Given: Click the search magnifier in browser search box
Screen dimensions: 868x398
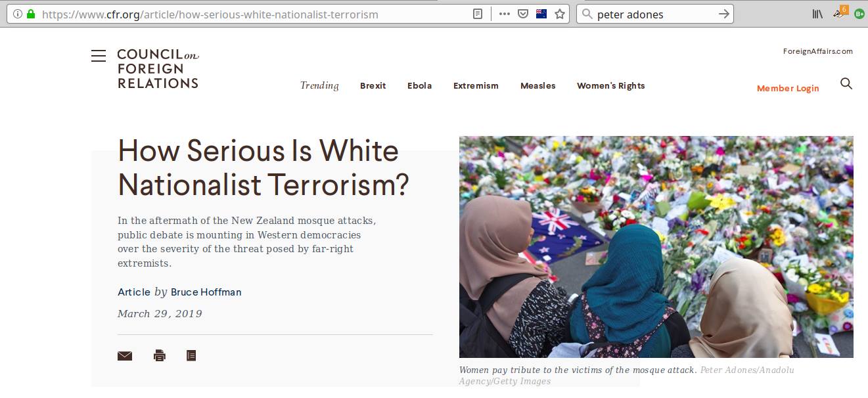Looking at the screenshot, I should (587, 14).
